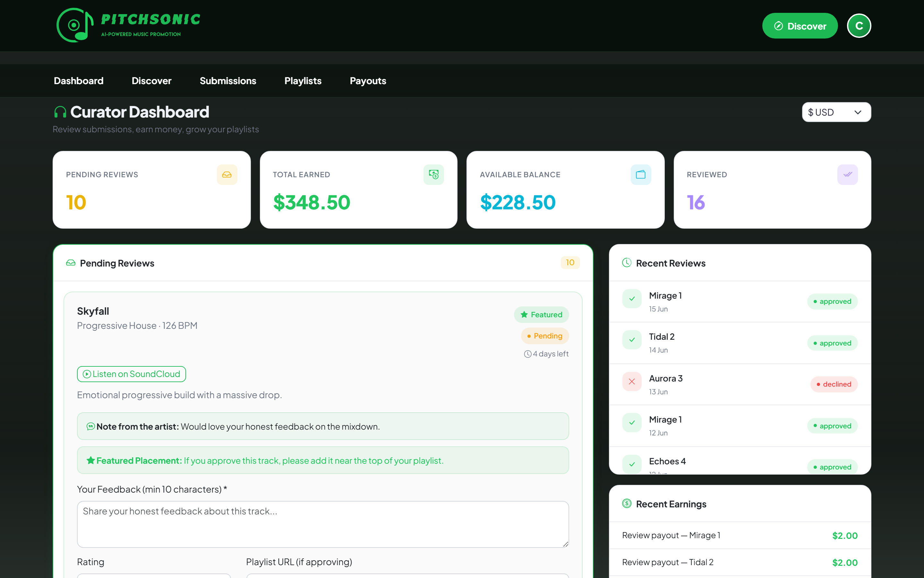Click the dollar icon beside Recent Earnings
This screenshot has width=924, height=578.
point(627,504)
